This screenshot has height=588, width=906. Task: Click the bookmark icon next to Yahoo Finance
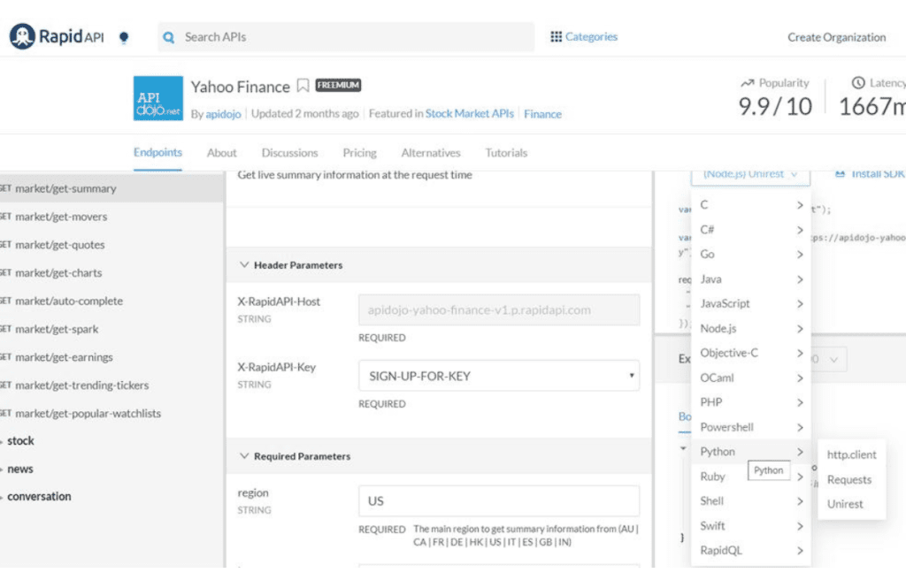point(303,86)
